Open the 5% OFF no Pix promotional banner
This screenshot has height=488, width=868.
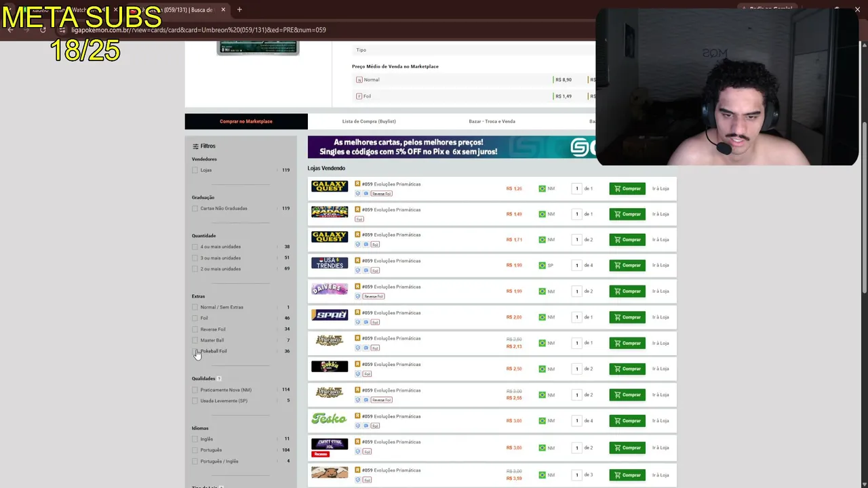(452, 147)
